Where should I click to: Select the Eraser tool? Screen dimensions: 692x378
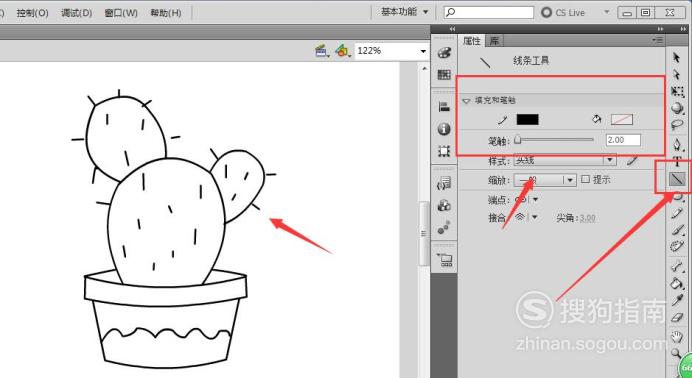tap(677, 318)
